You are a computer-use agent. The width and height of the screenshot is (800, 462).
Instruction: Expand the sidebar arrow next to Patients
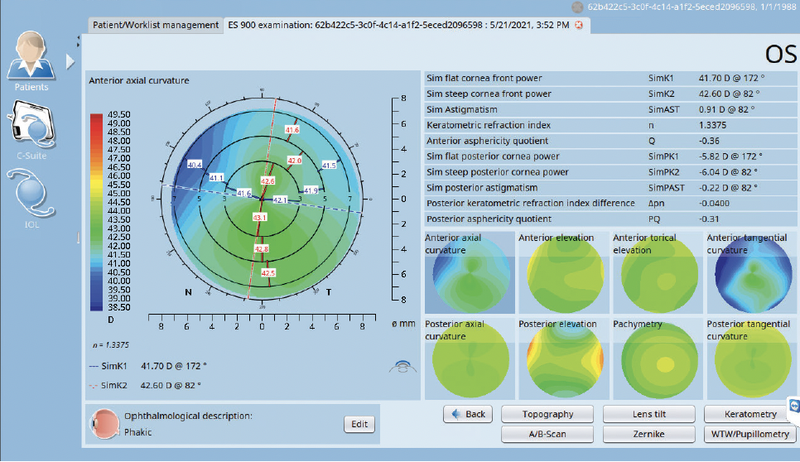pos(70,62)
